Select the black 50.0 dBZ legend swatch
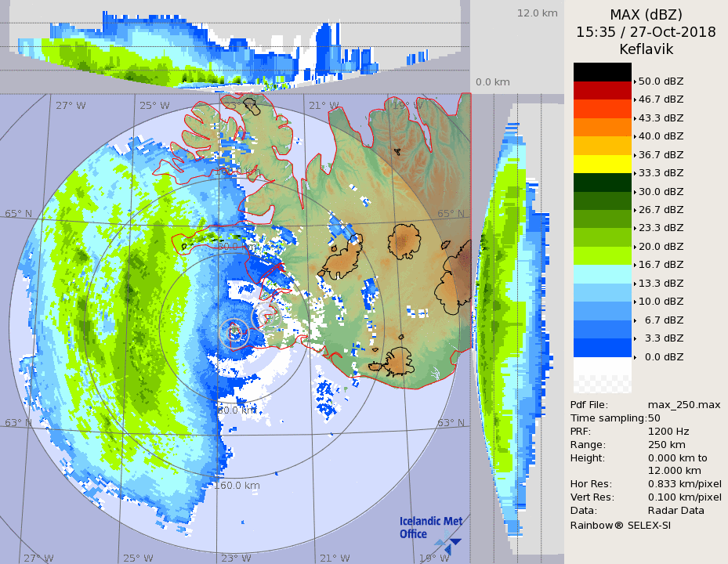Viewport: 728px width, 564px height. tap(602, 72)
